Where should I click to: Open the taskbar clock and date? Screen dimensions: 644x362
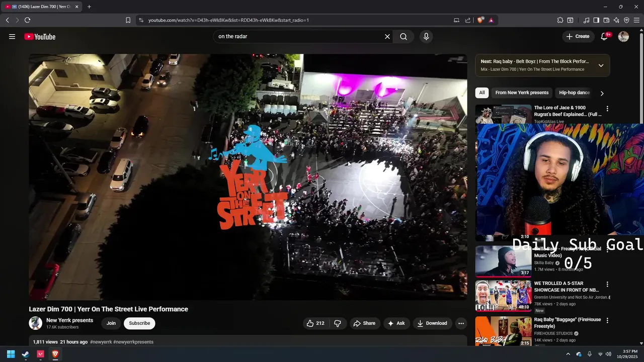tap(626, 354)
